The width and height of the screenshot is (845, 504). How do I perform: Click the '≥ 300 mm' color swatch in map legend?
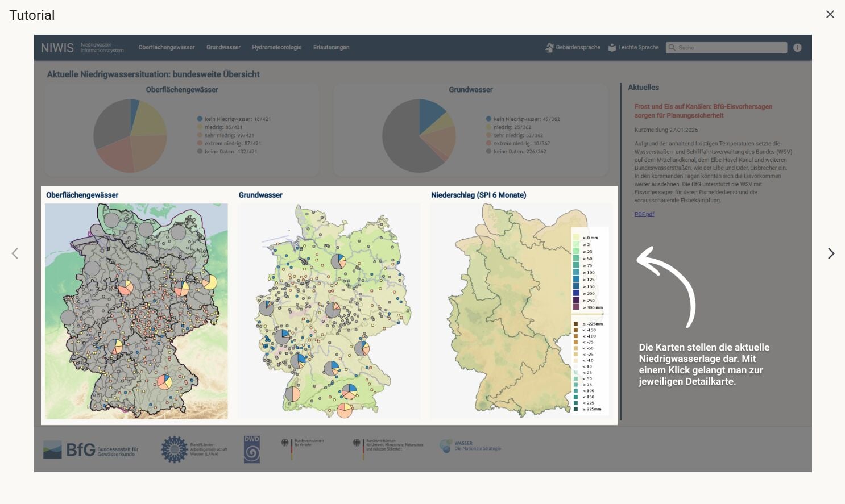pyautogui.click(x=576, y=307)
